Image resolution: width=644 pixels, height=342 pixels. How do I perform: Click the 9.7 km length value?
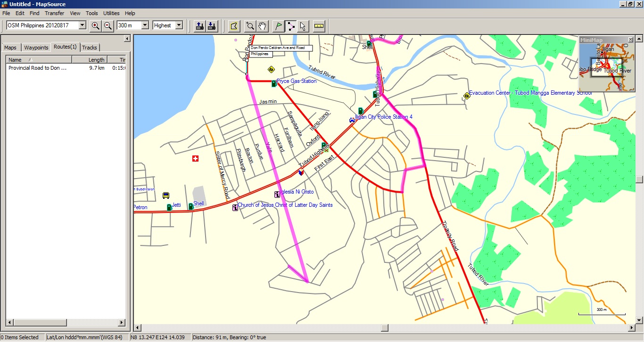[97, 68]
